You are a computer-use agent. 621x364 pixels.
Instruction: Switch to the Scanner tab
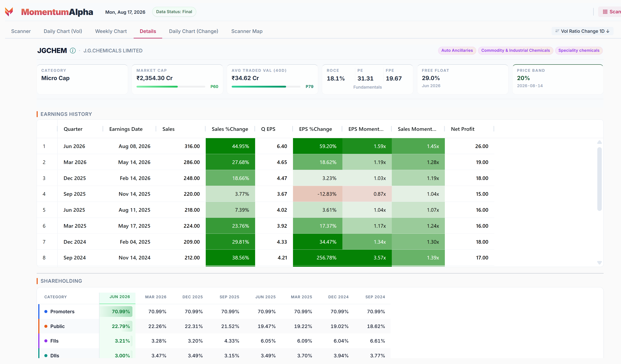(x=21, y=31)
